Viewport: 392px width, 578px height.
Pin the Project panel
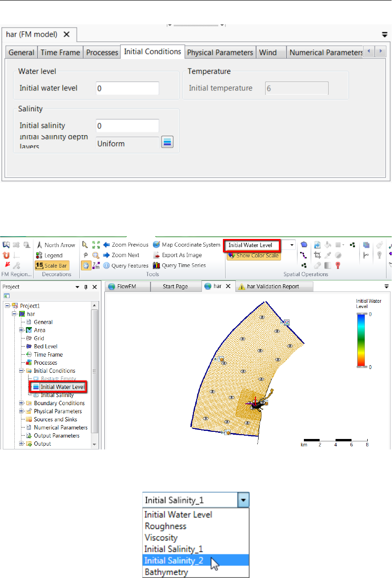[86, 287]
